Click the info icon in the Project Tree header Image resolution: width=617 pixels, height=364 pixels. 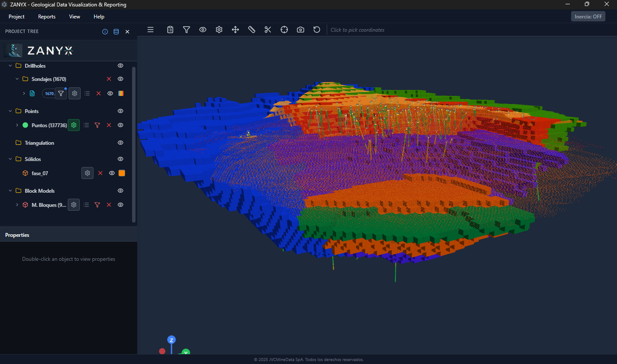point(105,31)
